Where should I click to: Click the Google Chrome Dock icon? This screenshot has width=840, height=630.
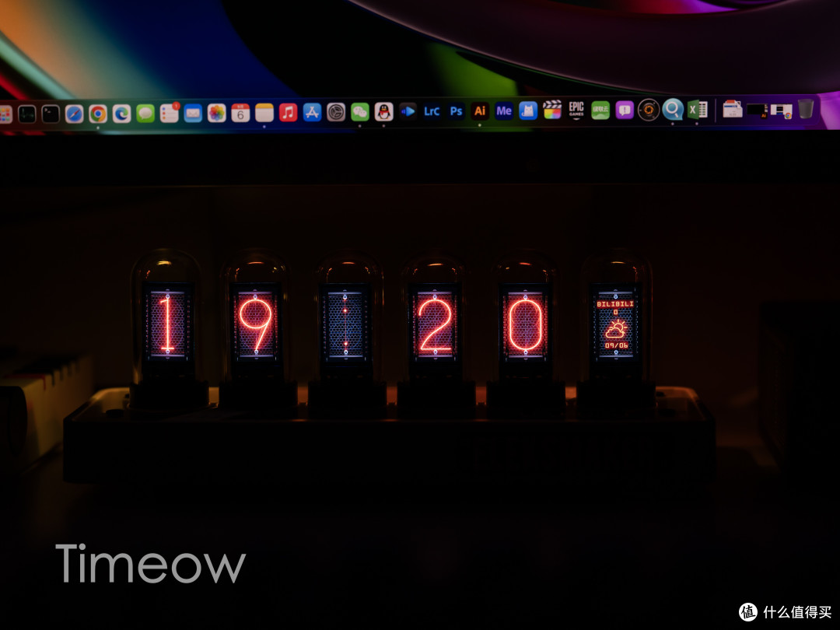pos(98,114)
